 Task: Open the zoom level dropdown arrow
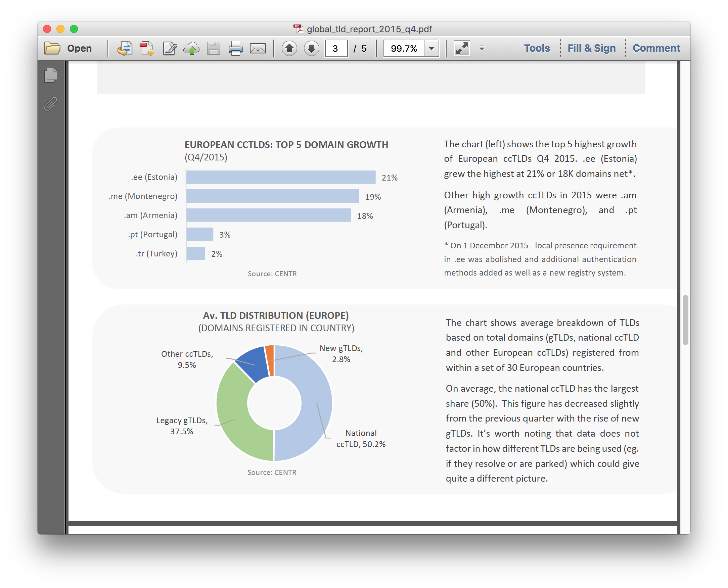(x=431, y=48)
